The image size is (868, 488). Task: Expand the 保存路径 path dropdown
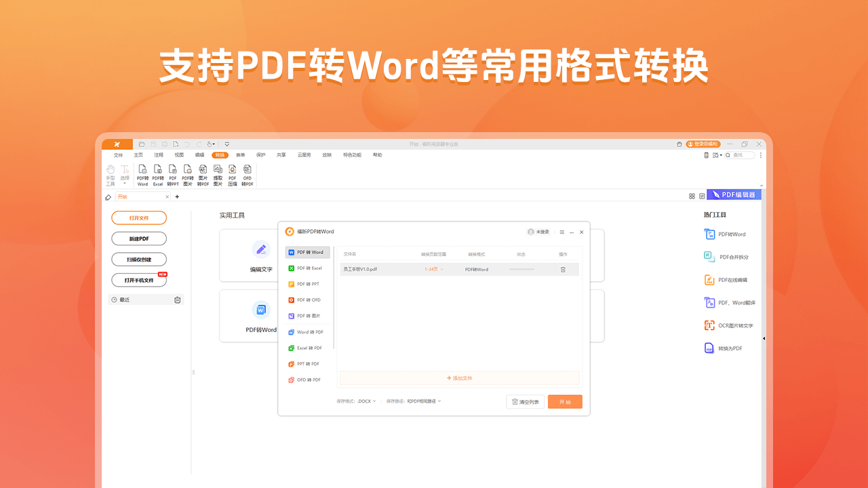click(x=424, y=401)
